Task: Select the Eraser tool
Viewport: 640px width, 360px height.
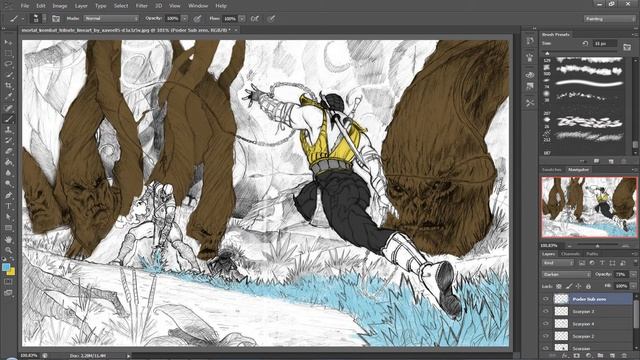Action: point(8,151)
